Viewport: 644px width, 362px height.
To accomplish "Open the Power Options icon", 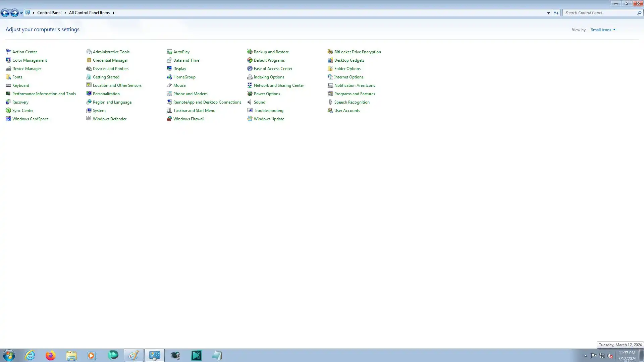I will tap(250, 94).
